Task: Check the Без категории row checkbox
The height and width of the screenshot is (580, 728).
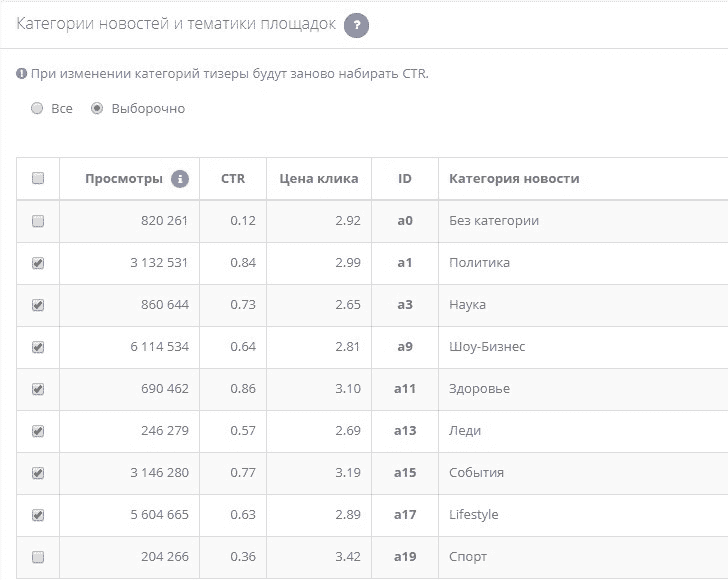Action: tap(38, 221)
